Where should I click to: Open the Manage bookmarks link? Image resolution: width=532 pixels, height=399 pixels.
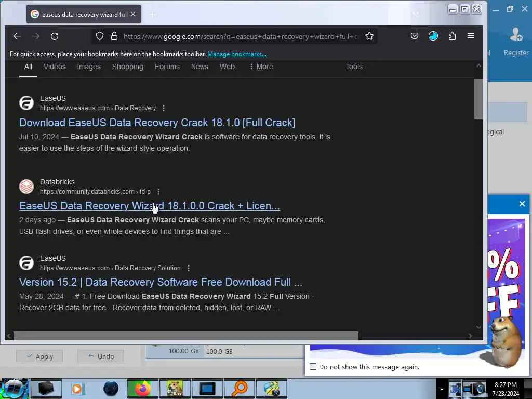(x=237, y=54)
